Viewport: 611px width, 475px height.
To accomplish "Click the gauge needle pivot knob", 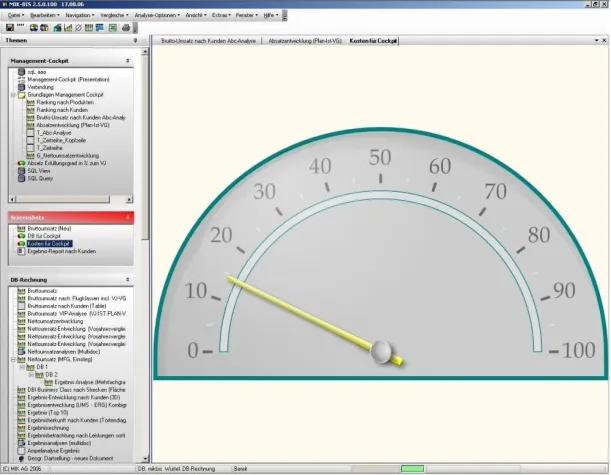I will point(380,350).
